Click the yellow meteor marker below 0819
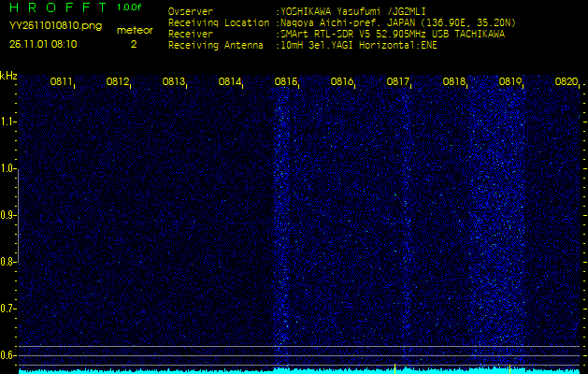 pyautogui.click(x=510, y=368)
